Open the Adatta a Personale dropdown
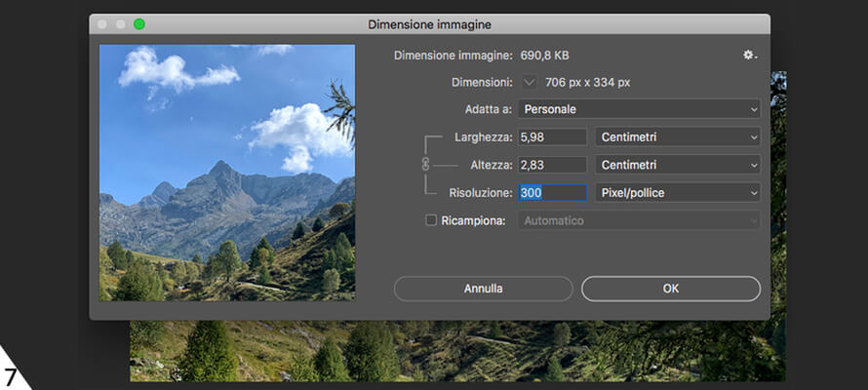This screenshot has width=868, height=390. click(639, 109)
